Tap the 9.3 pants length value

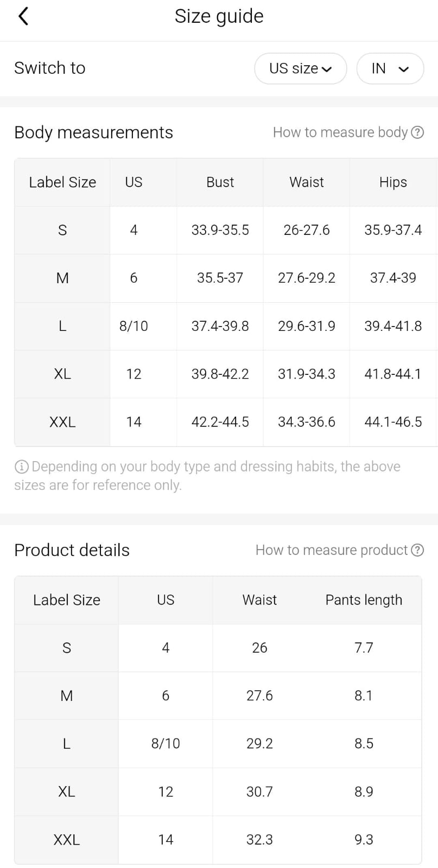[364, 840]
